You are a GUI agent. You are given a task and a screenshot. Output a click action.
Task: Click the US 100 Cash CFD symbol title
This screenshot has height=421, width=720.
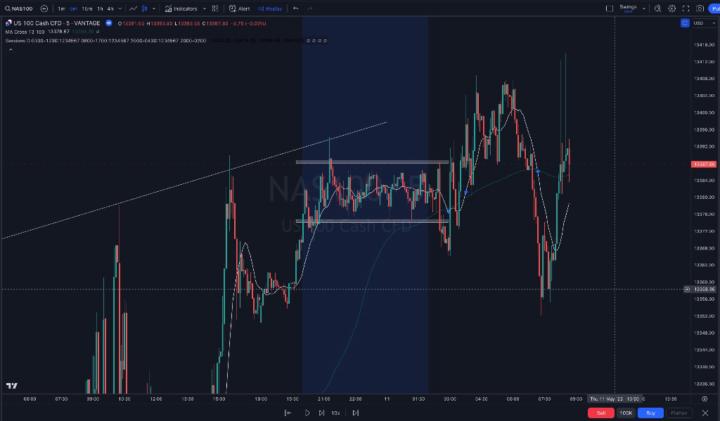[x=56, y=23]
